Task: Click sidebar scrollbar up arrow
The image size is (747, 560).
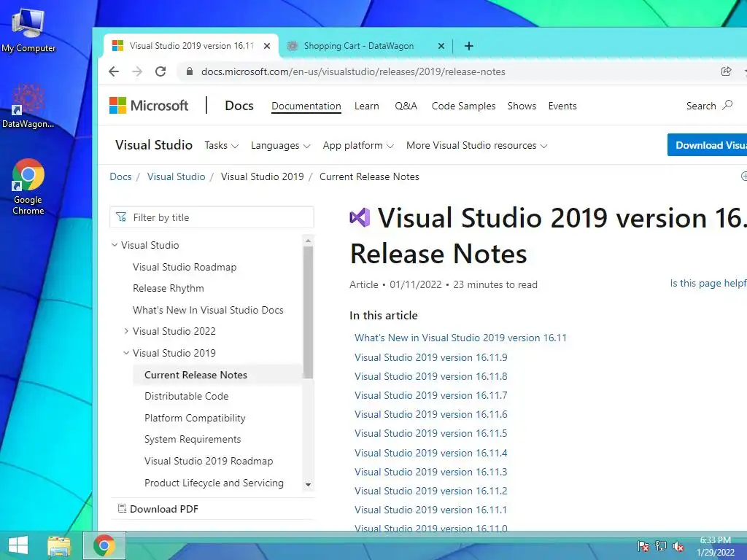Action: [x=309, y=241]
